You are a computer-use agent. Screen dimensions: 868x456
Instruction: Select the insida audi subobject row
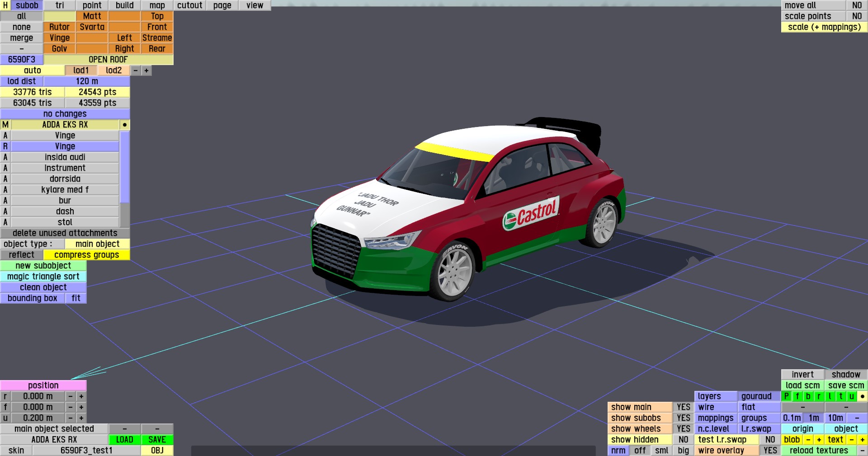(65, 157)
